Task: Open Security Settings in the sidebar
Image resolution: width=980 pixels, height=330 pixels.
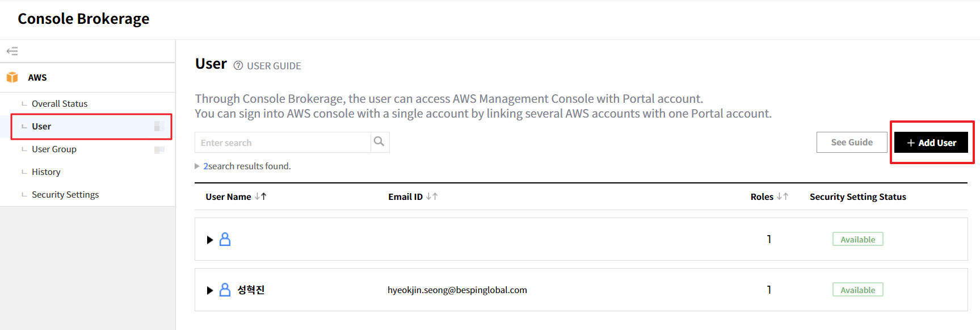Action: [65, 195]
